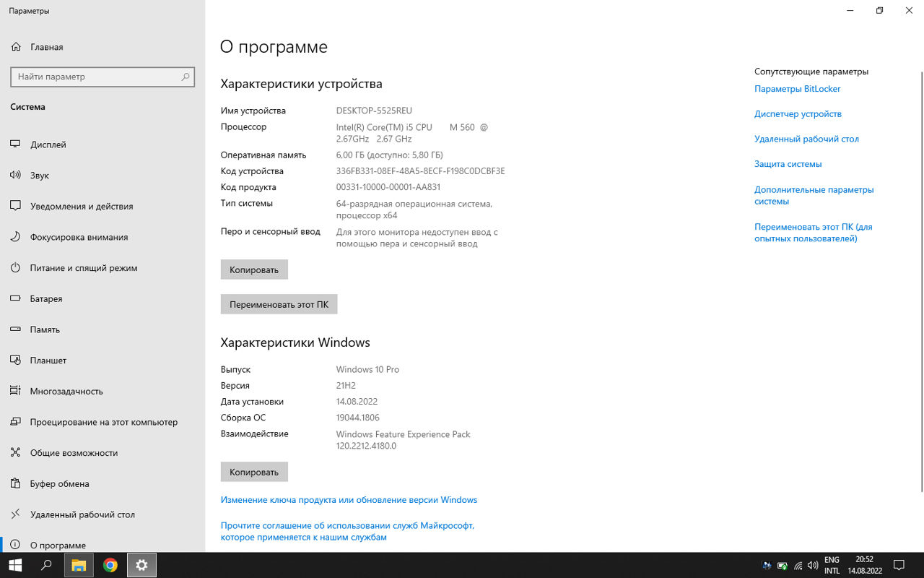Select the Планшет icon

[x=15, y=361]
